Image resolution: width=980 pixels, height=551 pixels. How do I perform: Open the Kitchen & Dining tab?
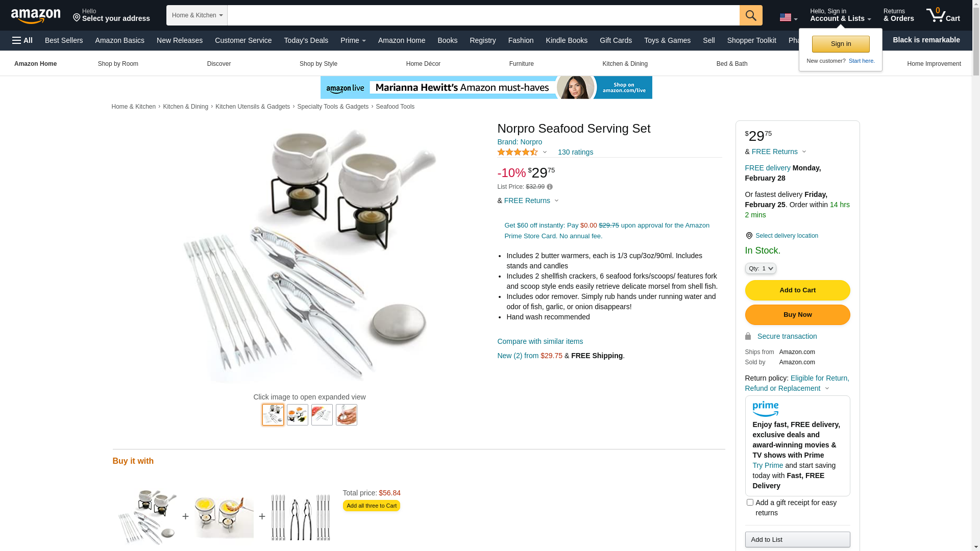point(625,64)
